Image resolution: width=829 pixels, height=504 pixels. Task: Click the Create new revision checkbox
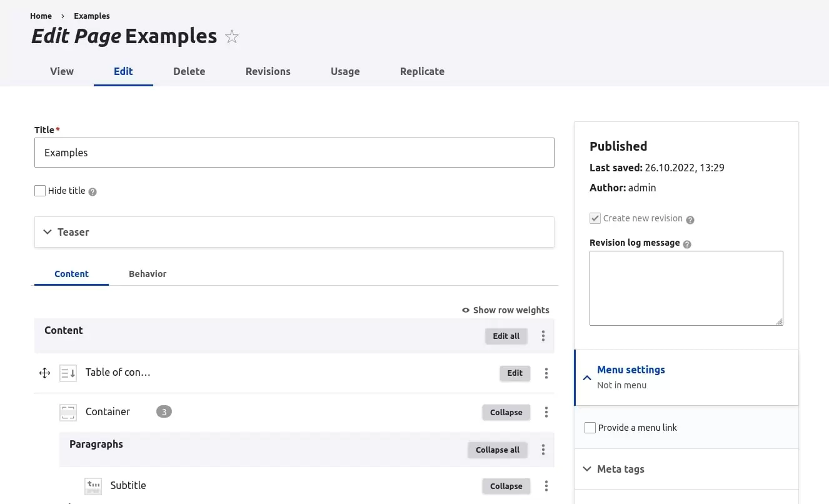pos(595,218)
